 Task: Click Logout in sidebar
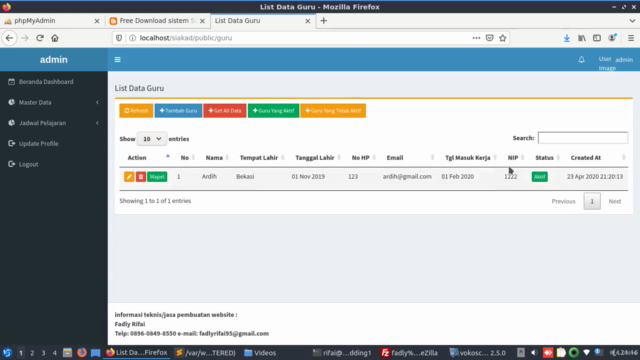tap(29, 164)
